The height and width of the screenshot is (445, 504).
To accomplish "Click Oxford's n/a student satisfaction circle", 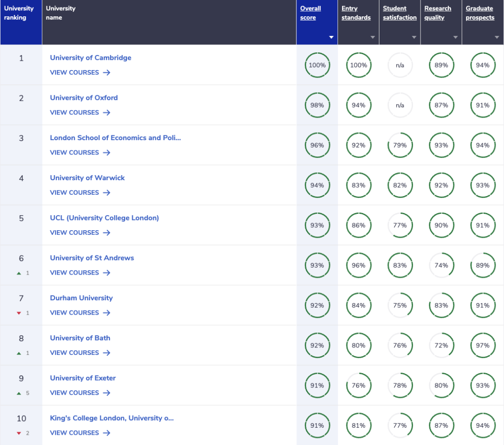I will click(x=400, y=106).
